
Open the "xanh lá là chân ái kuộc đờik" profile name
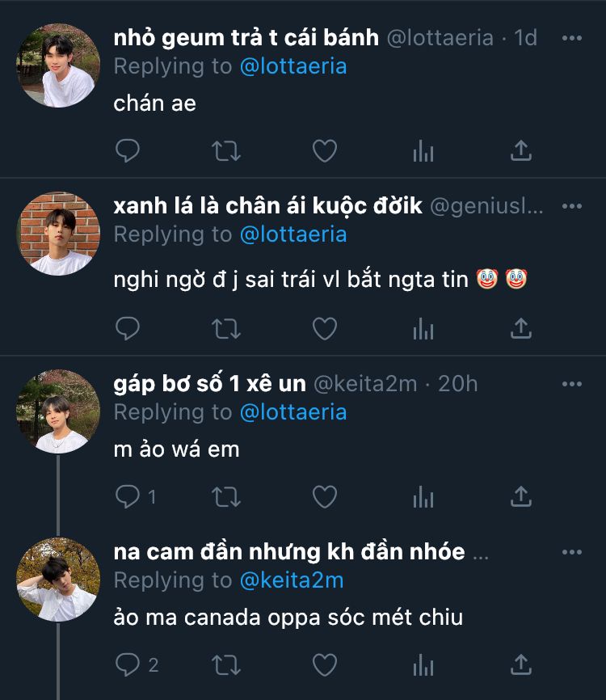[x=268, y=206]
